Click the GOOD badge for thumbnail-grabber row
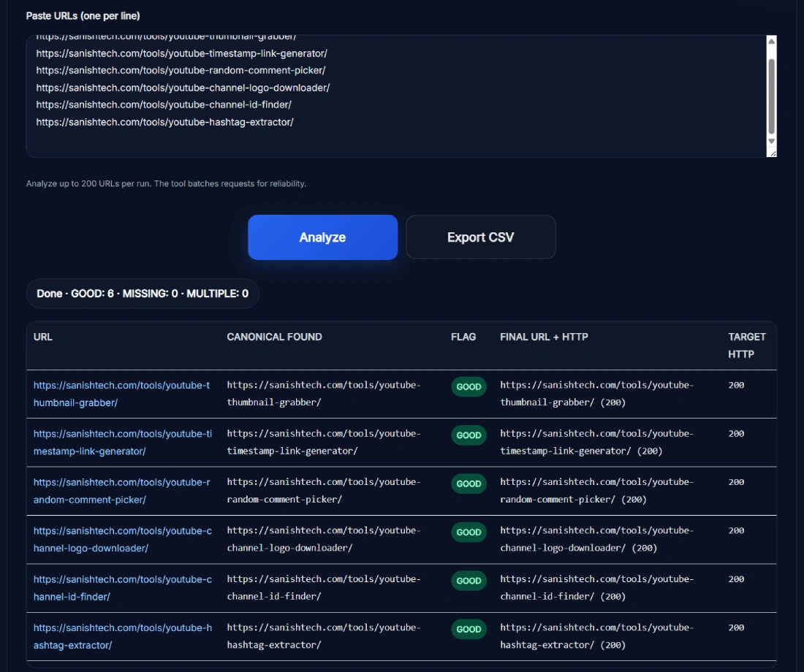The image size is (804, 672). coord(469,387)
